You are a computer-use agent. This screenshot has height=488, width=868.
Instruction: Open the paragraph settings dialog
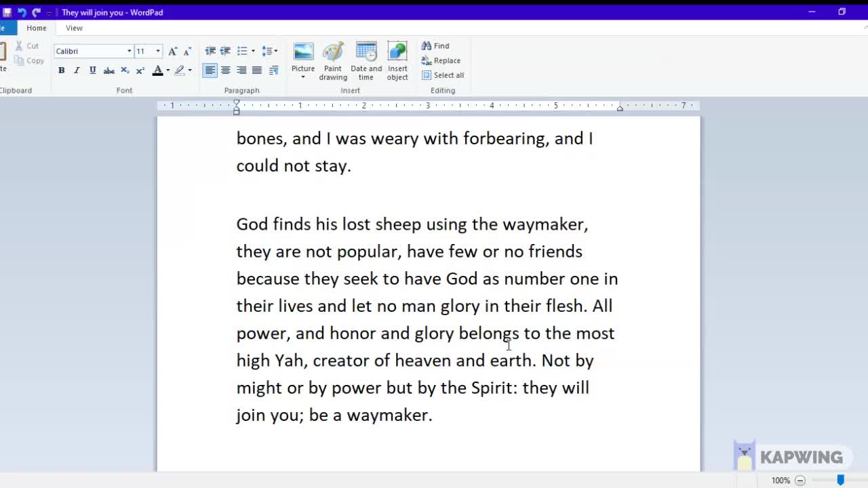point(274,70)
